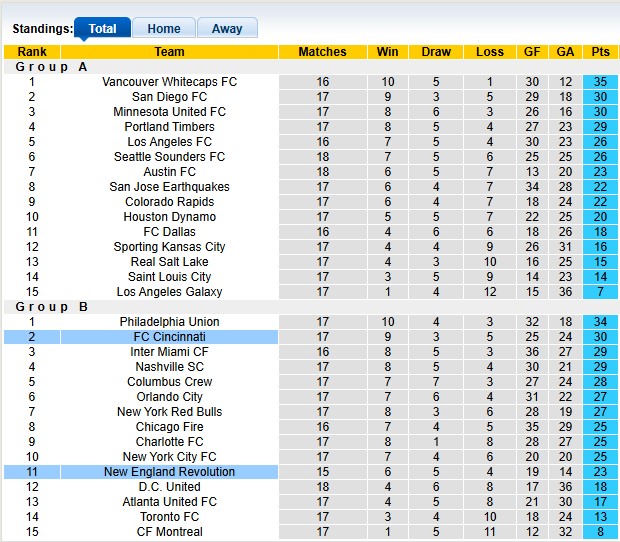The image size is (620, 542).
Task: Click the Team column header
Action: [169, 52]
